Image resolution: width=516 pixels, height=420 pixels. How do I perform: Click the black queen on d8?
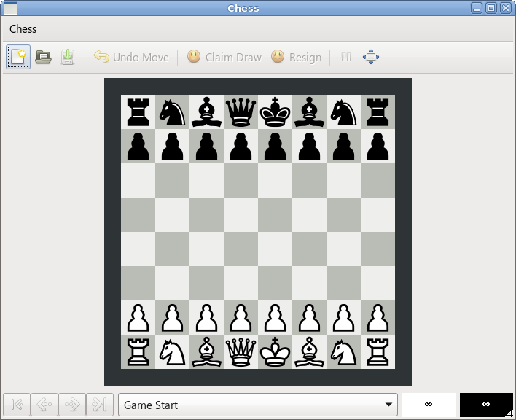click(x=241, y=112)
